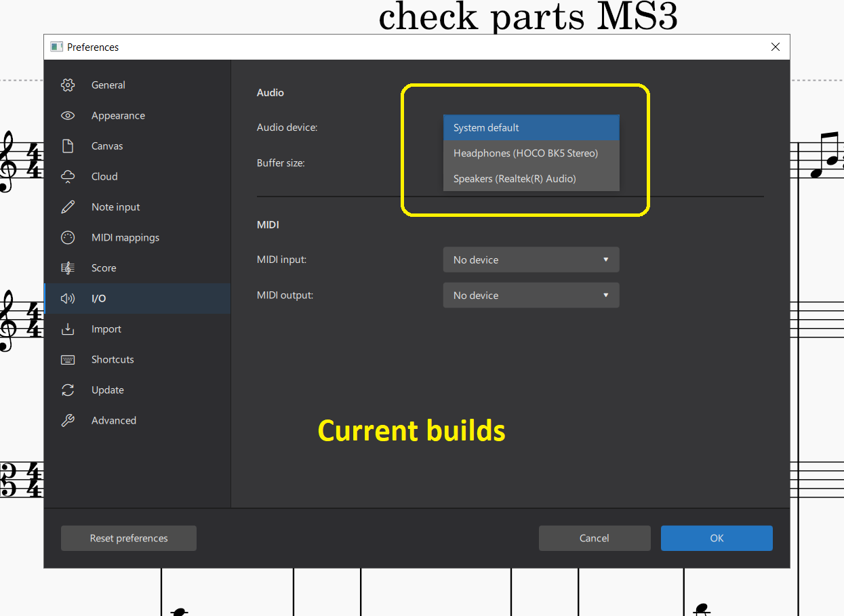The height and width of the screenshot is (616, 844).
Task: Click the Reset preferences button
Action: pos(129,538)
